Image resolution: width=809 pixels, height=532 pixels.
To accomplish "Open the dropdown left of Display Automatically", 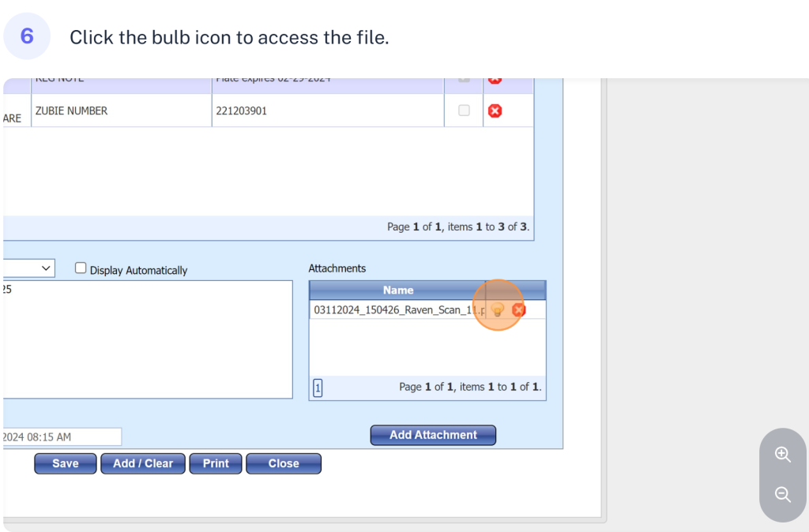I will (29, 268).
